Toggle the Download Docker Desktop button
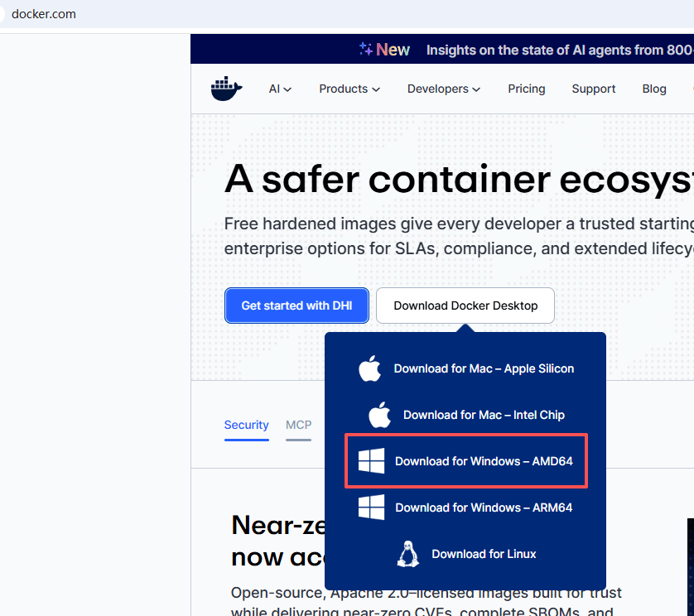The height and width of the screenshot is (616, 694). point(465,306)
